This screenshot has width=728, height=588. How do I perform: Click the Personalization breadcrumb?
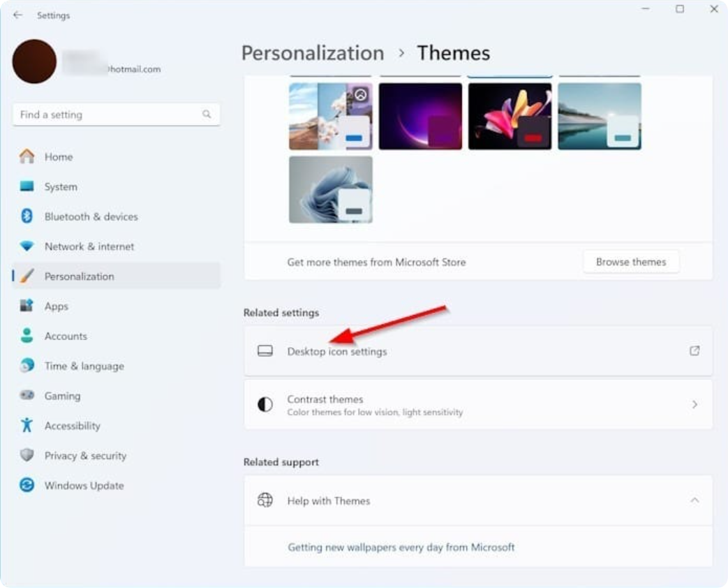(x=312, y=53)
